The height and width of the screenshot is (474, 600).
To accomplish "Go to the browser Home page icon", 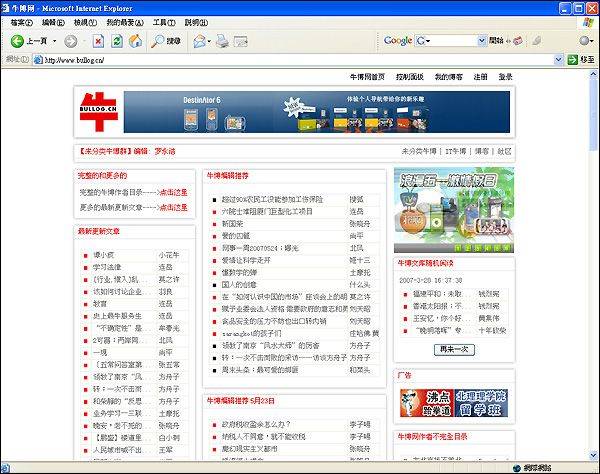I will (x=135, y=41).
